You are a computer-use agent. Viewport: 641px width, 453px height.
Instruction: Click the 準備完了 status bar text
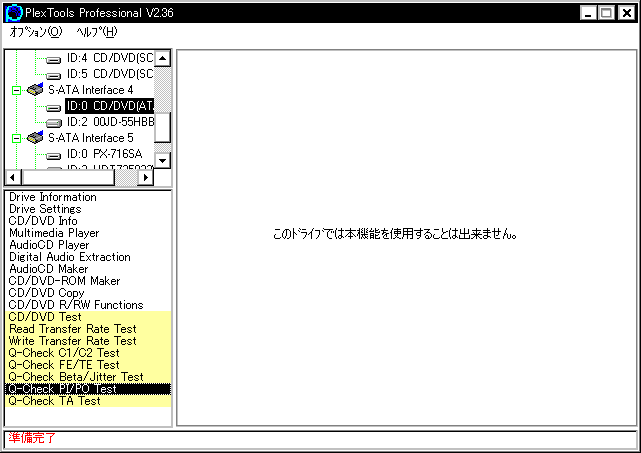click(32, 438)
